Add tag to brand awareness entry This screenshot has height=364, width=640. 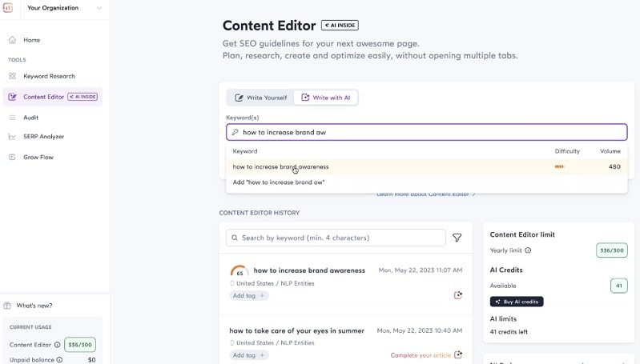248,295
